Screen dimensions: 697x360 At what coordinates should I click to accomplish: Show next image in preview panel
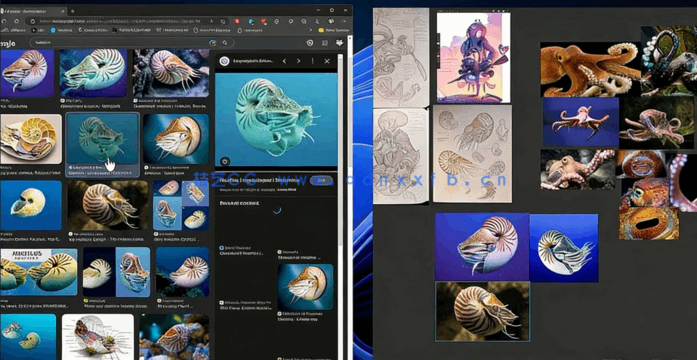pyautogui.click(x=298, y=61)
